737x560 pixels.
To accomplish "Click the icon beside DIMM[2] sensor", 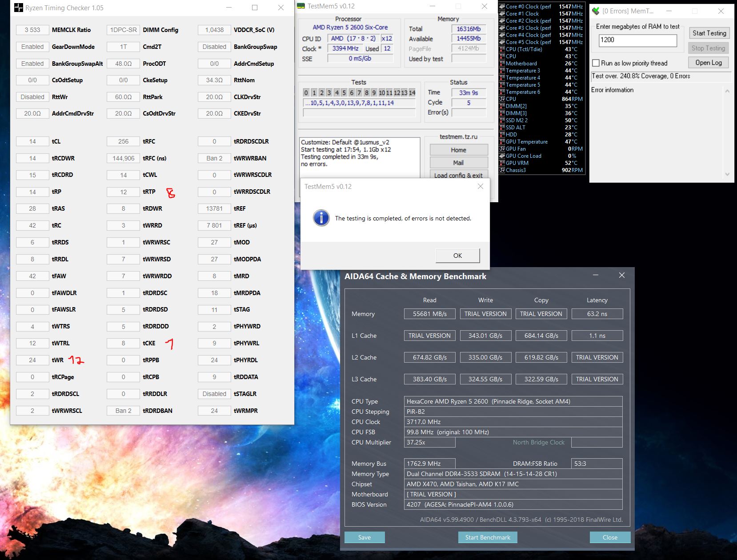I will (x=502, y=106).
